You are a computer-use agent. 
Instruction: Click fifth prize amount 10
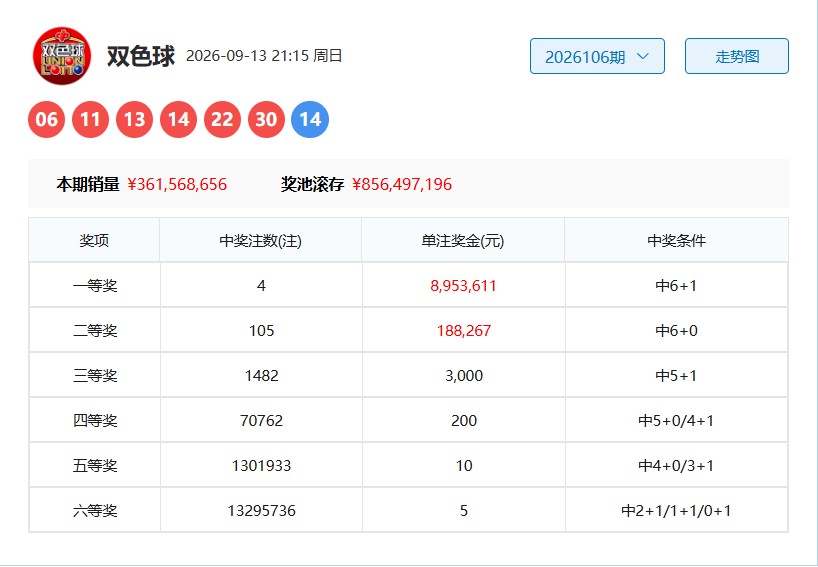pyautogui.click(x=464, y=465)
